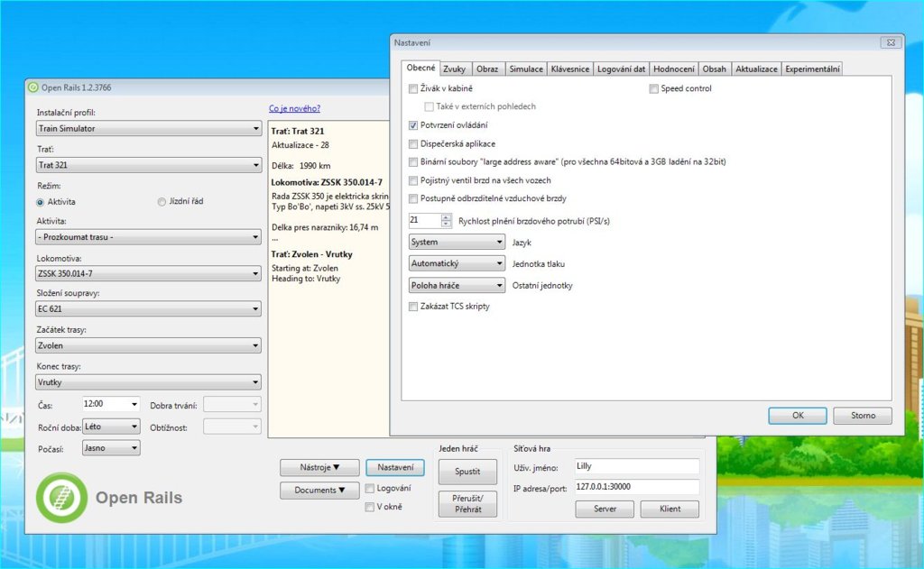Open the Nástroje menu button
The height and width of the screenshot is (569, 924).
(x=319, y=467)
